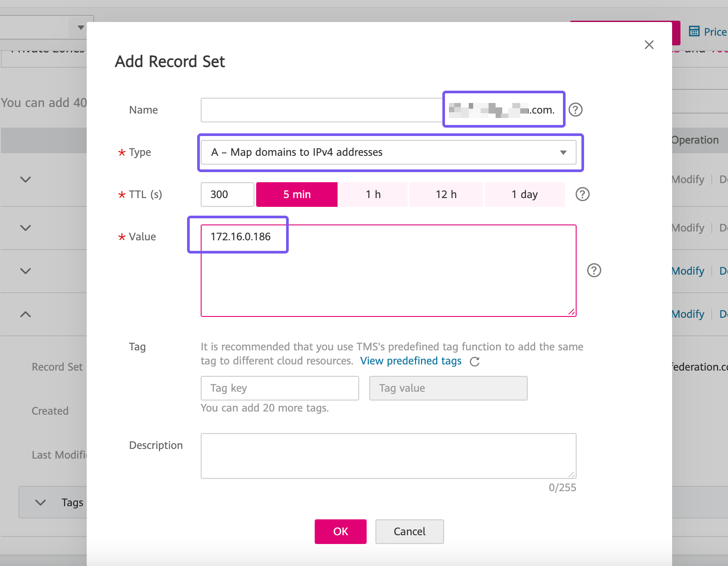Pick the 1 day TTL preset
728x566 pixels.
pos(524,195)
